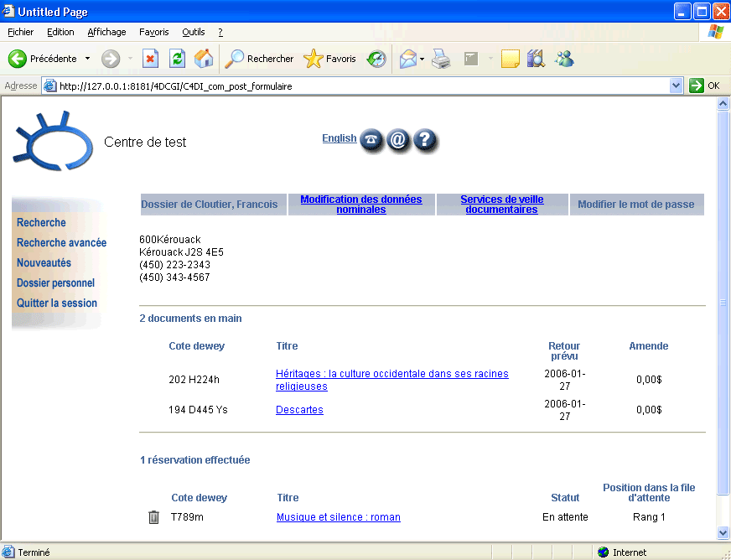Open the Descartes title link

click(299, 410)
